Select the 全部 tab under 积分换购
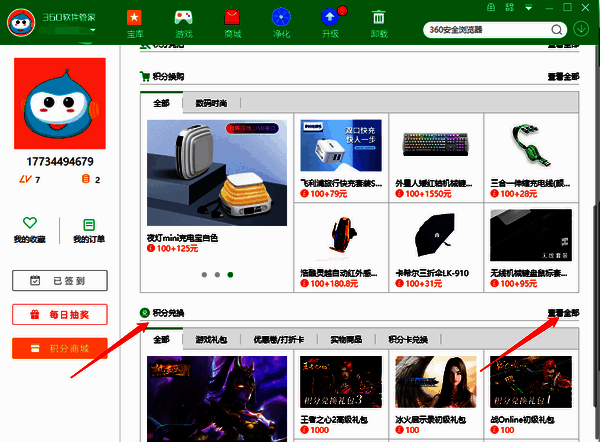600x442 pixels. coord(161,103)
